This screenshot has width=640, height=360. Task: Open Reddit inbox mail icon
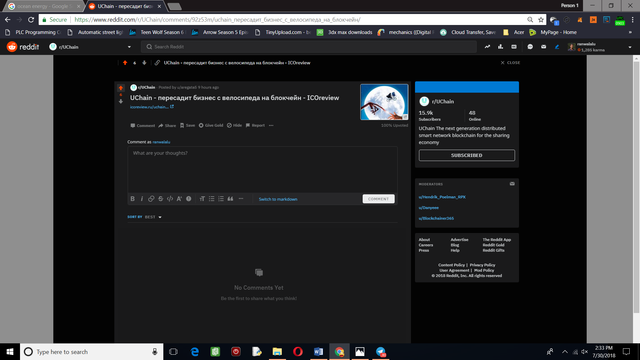[543, 47]
